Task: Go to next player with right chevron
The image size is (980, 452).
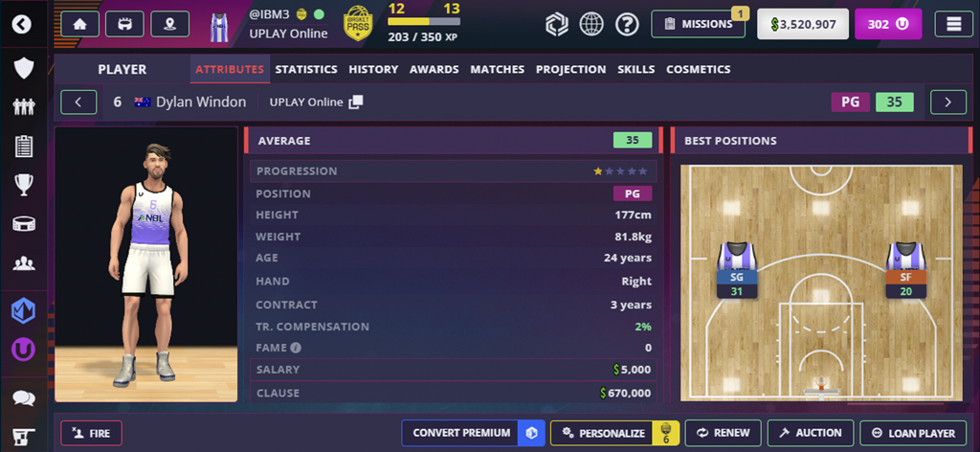Action: tap(948, 102)
